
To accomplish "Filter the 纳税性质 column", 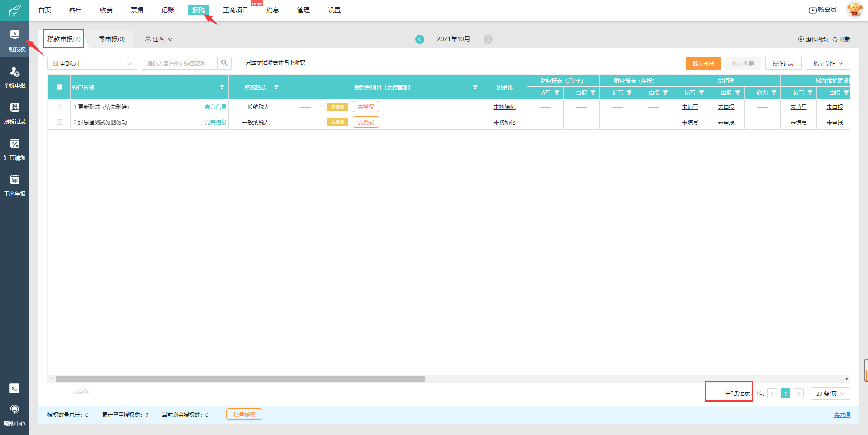I will [x=276, y=87].
